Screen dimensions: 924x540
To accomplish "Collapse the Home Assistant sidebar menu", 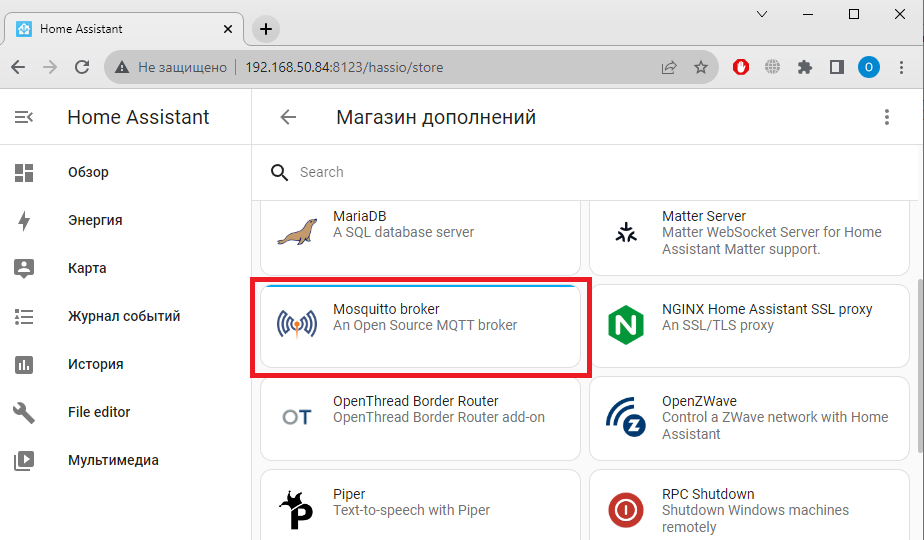I will pos(24,117).
